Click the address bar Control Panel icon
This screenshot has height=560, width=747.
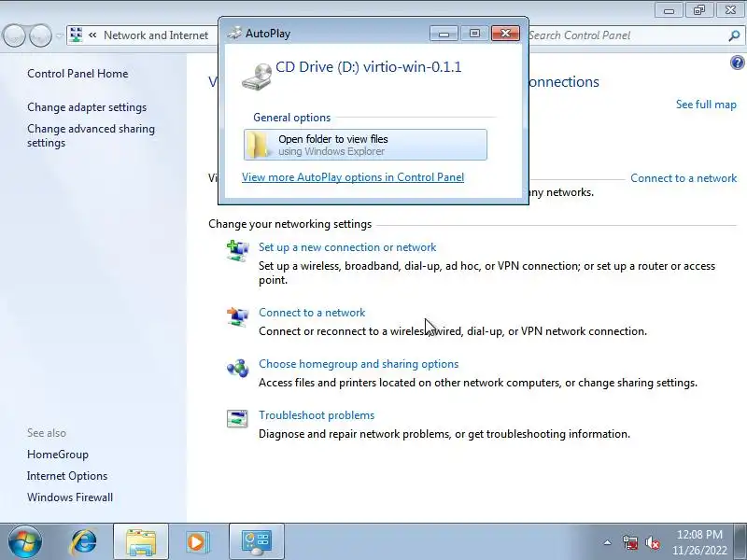77,35
